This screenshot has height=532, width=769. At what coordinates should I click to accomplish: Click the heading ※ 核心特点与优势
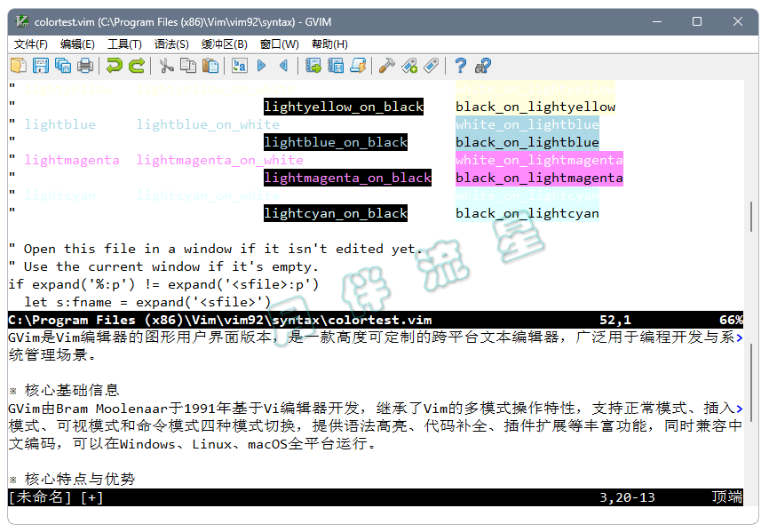tap(72, 479)
